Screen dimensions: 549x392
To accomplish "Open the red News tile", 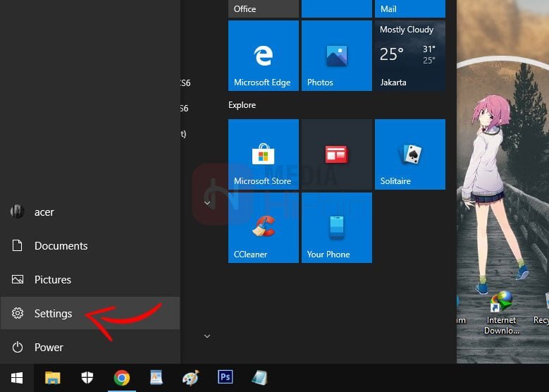I will [336, 154].
